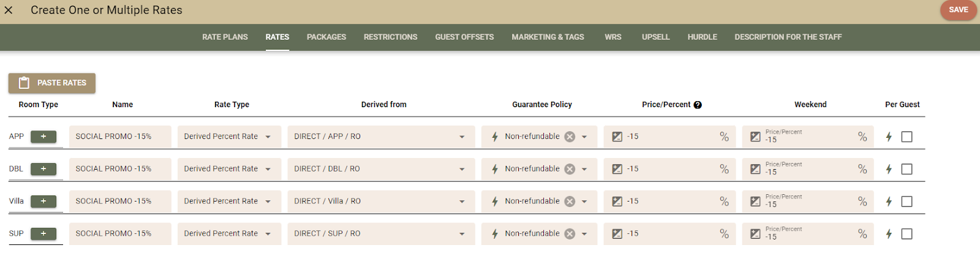The height and width of the screenshot is (264, 980).
Task: Click the Price/Percent chart icon in the DBL row
Action: pos(617,169)
